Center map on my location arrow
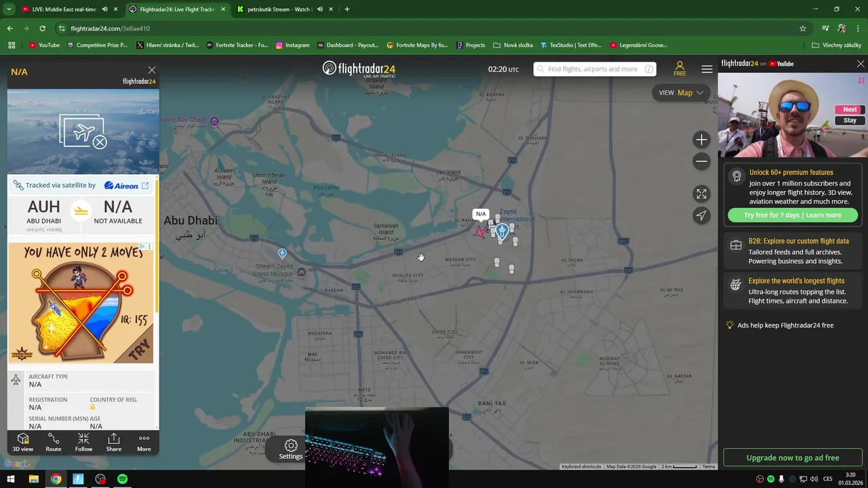This screenshot has width=868, height=488. coord(701,216)
